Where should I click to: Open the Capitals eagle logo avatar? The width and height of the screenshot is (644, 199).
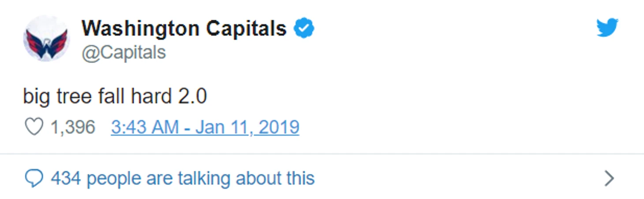tap(46, 39)
